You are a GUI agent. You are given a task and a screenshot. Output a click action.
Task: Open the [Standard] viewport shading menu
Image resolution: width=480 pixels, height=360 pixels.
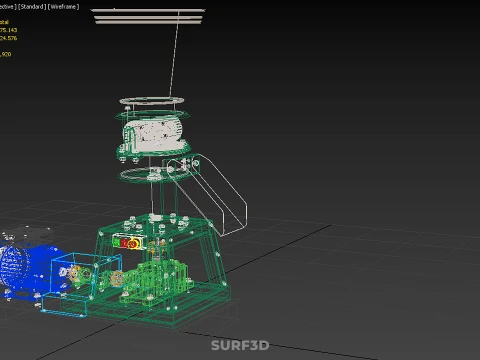(32, 7)
